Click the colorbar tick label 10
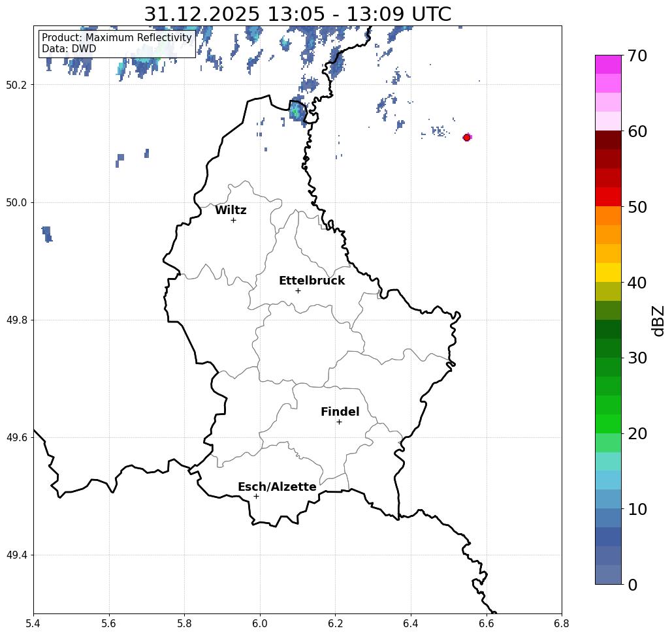This screenshot has height=635, width=672. (x=637, y=509)
